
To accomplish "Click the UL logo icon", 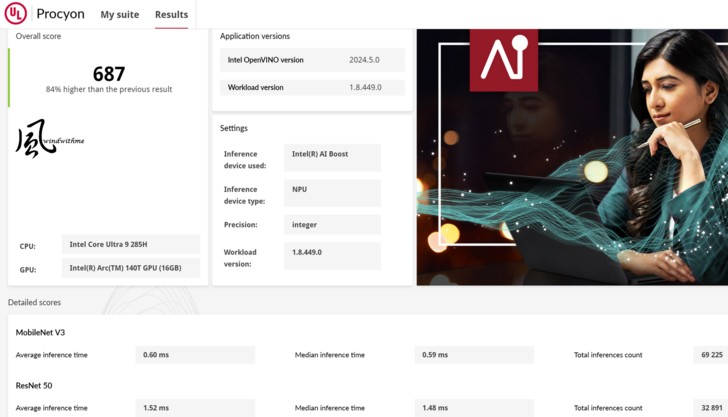I will 15,14.
